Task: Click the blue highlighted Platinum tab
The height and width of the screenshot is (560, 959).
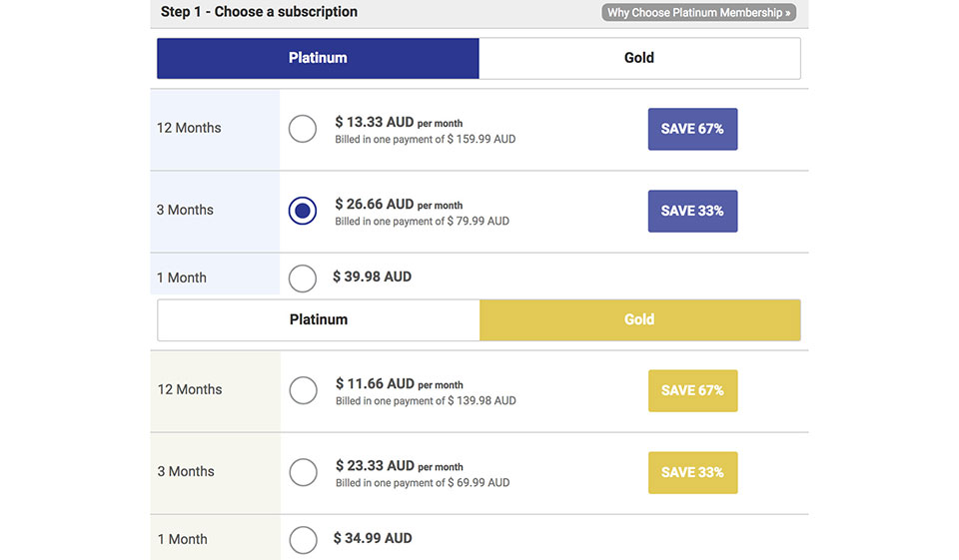Action: [x=318, y=58]
